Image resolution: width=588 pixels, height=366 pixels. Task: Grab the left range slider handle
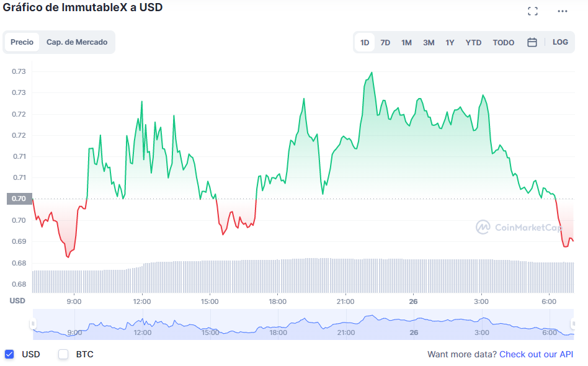click(x=33, y=324)
